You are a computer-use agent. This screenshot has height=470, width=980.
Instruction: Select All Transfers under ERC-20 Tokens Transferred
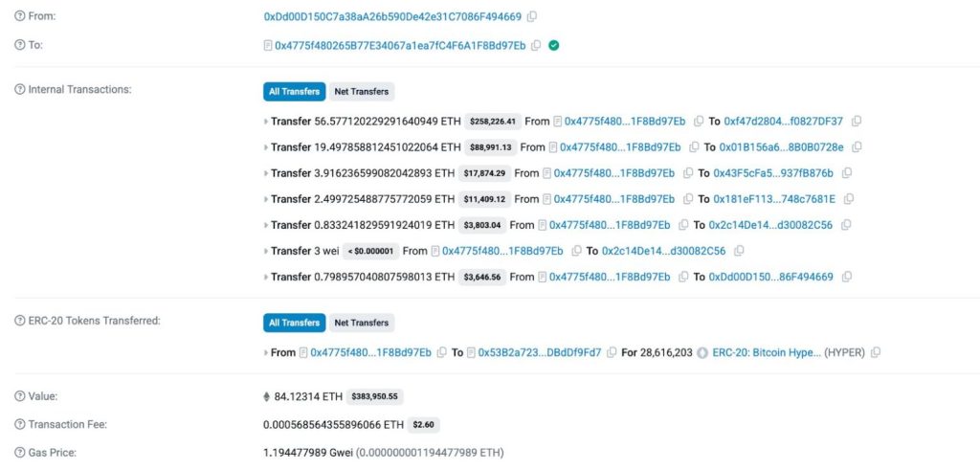[x=295, y=323]
